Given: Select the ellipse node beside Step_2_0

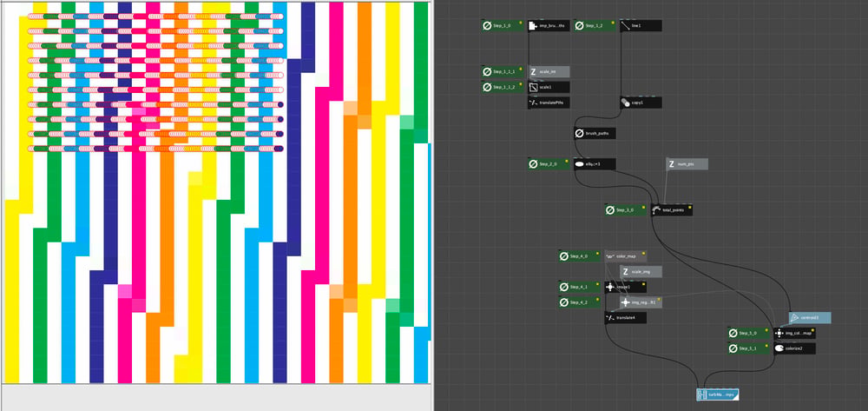Looking at the screenshot, I should [x=595, y=164].
